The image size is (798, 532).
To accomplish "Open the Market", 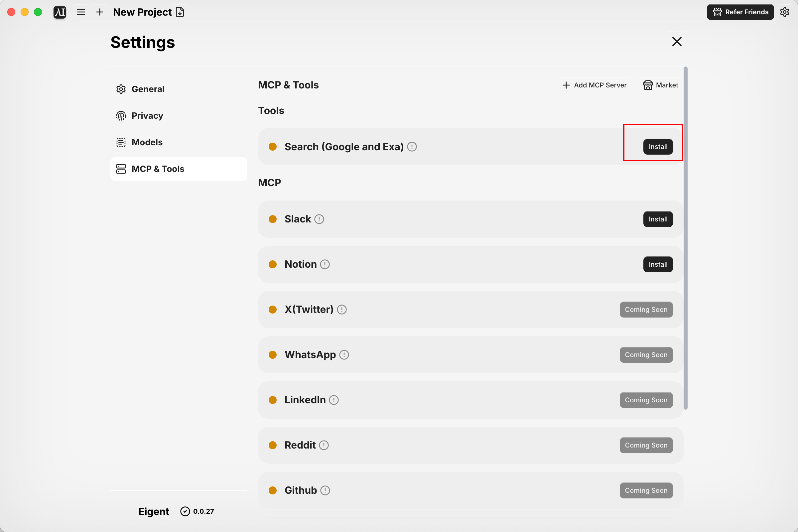I will [x=660, y=85].
